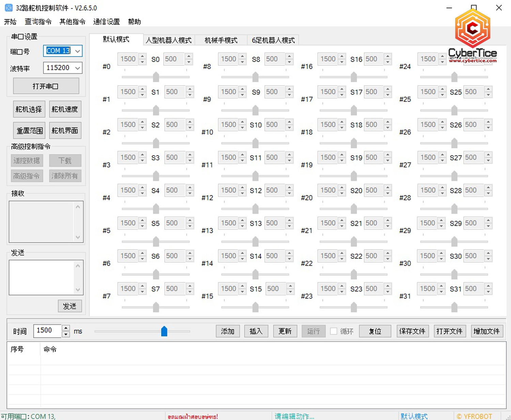511x420 pixels.
Task: Switch to the 机械手模式 tab
Action: click(x=221, y=40)
